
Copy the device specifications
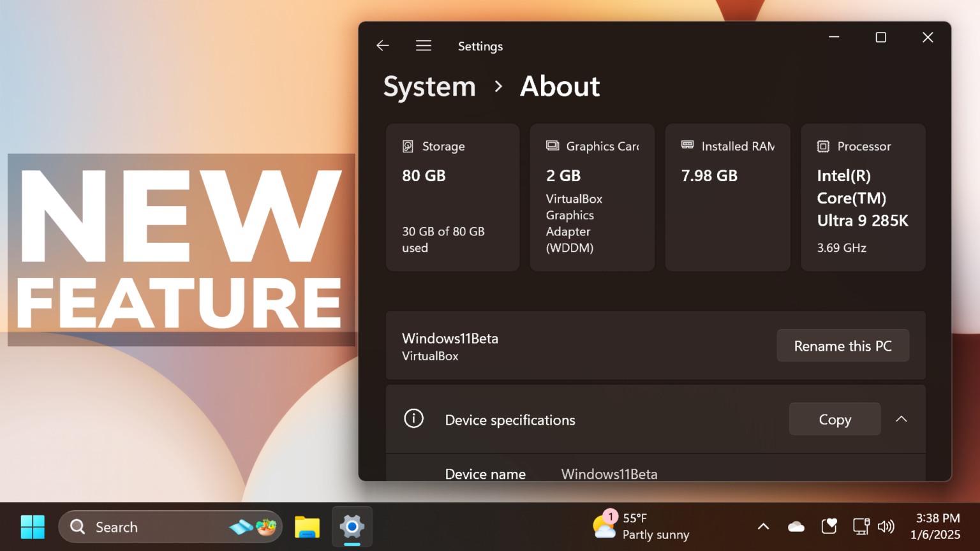pyautogui.click(x=835, y=419)
